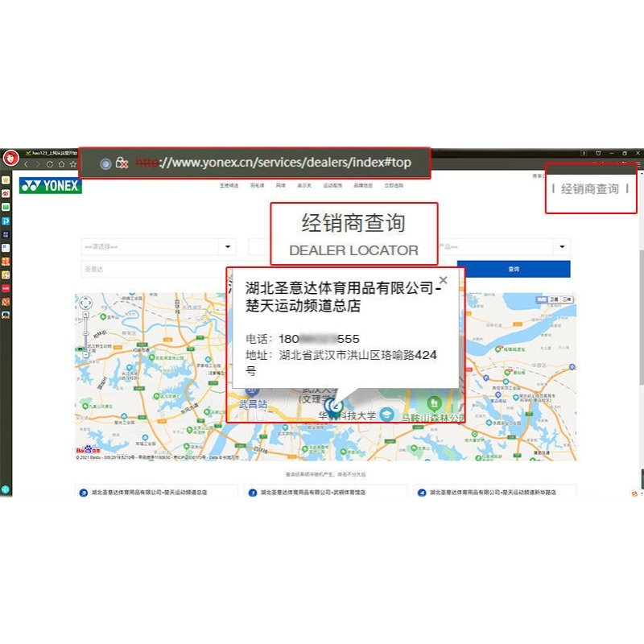Select dealer result 楚天运动频道新华路店

pyautogui.click(x=493, y=492)
